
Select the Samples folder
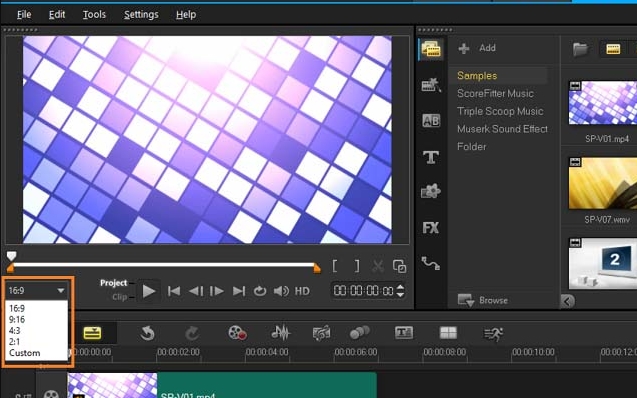[x=477, y=76]
